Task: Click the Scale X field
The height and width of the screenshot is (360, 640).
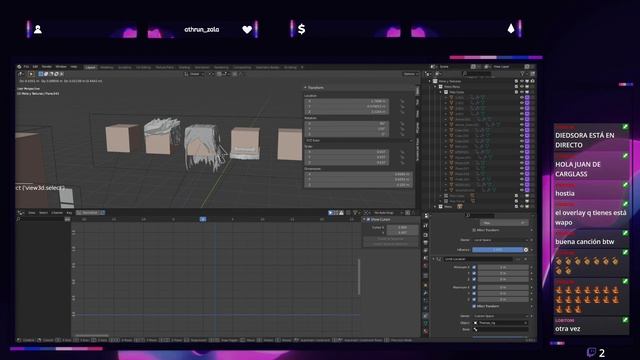Action: click(346, 151)
